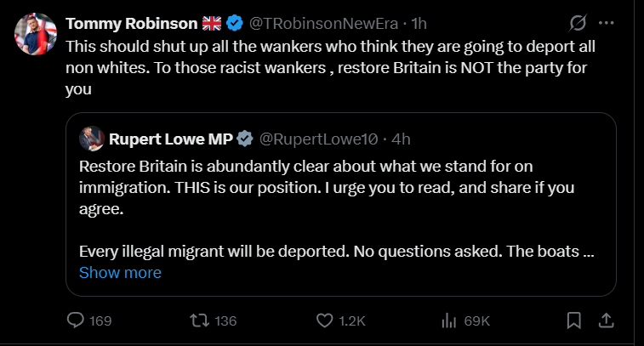The width and height of the screenshot is (644, 346).
Task: Open view analytics bar chart icon
Action: tap(449, 320)
